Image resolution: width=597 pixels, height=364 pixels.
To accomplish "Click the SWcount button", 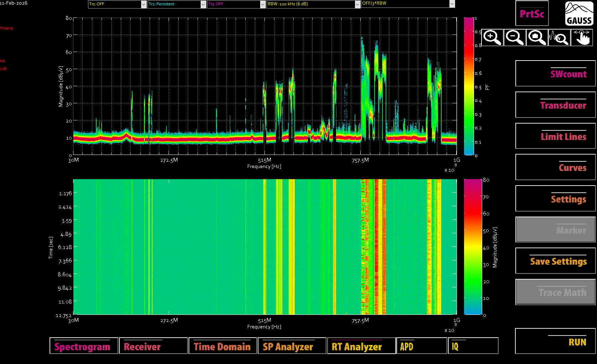I will (x=555, y=74).
